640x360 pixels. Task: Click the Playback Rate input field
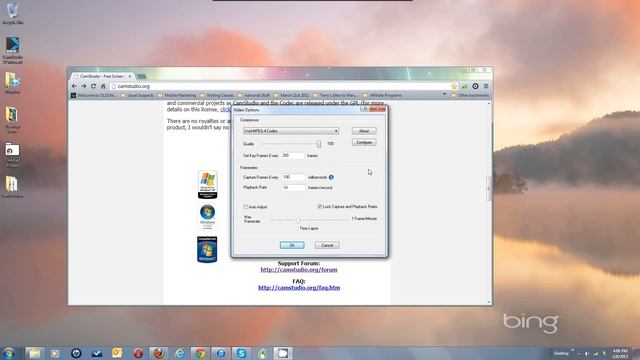pos(293,188)
